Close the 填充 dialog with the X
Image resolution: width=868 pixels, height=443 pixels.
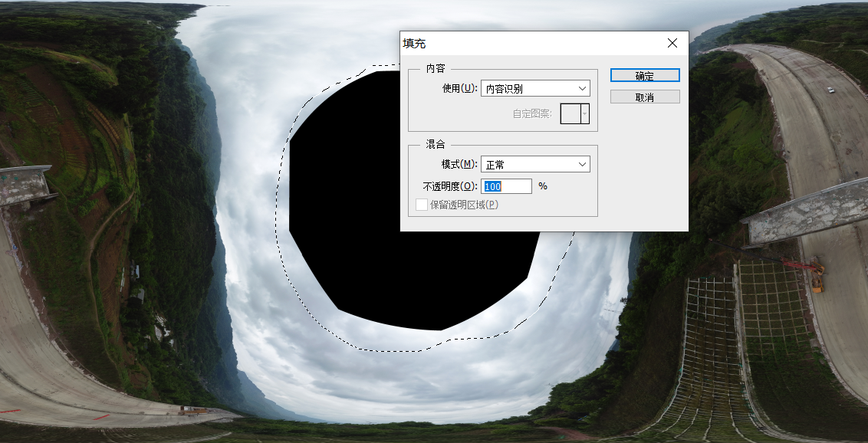point(672,43)
